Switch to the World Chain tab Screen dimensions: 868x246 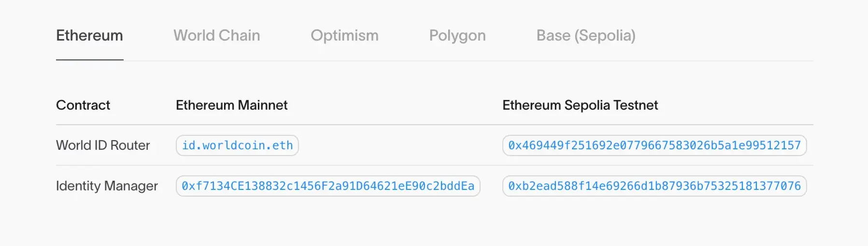(216, 35)
